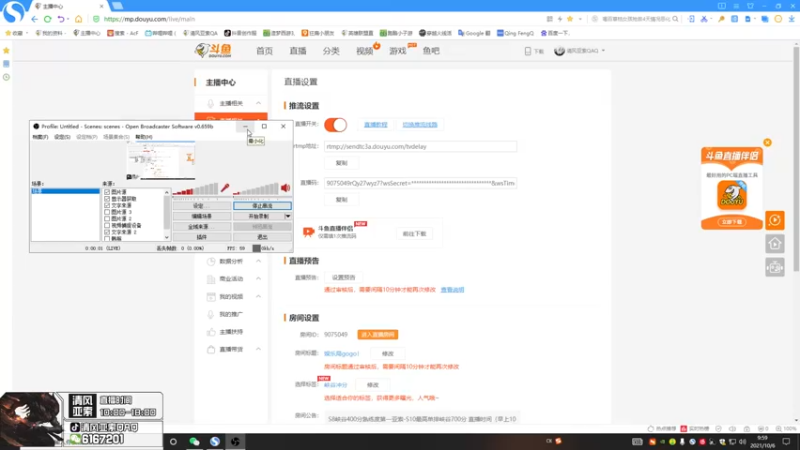
Task: Mute the microphone in OBS
Action: click(x=225, y=188)
